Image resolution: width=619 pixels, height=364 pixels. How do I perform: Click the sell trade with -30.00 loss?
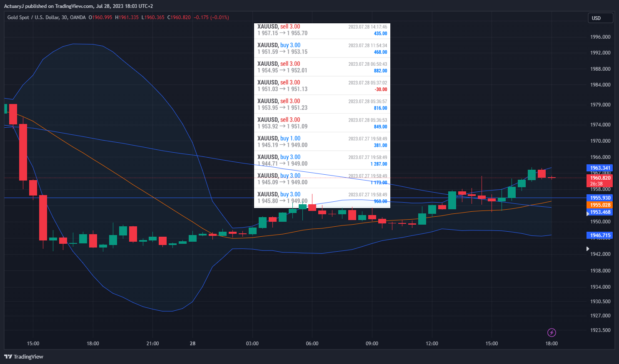(322, 86)
